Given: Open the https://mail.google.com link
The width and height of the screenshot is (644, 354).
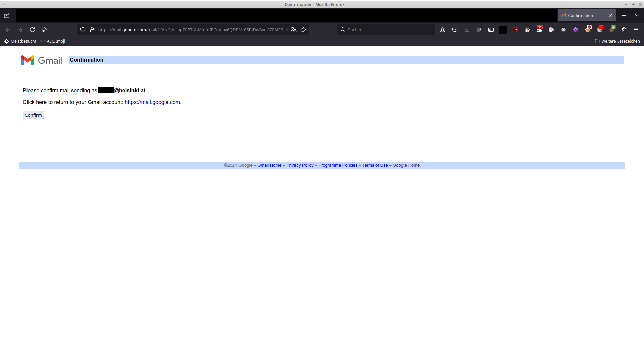Looking at the screenshot, I should (152, 102).
